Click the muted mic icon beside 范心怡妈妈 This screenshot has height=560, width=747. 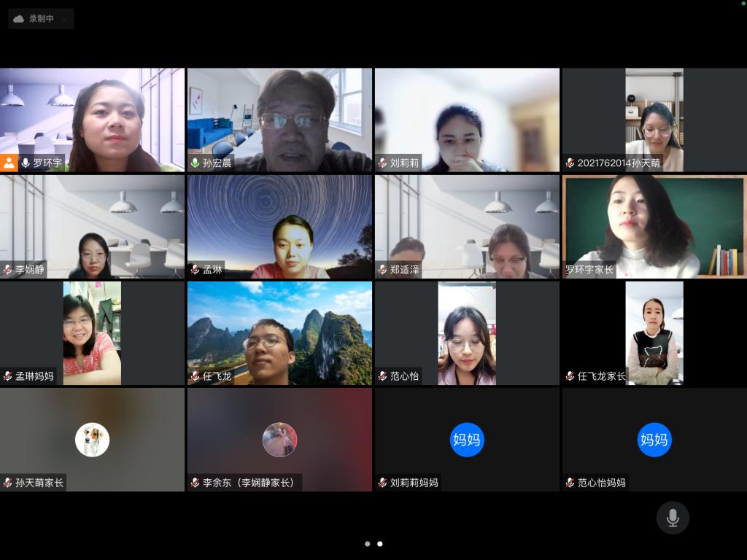click(x=570, y=483)
